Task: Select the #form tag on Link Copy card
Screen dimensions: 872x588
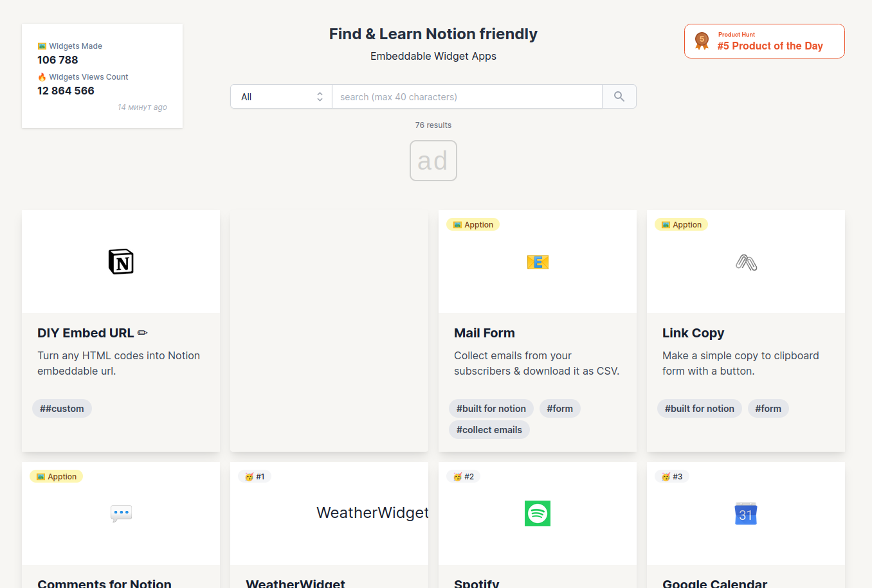Action: coord(768,409)
